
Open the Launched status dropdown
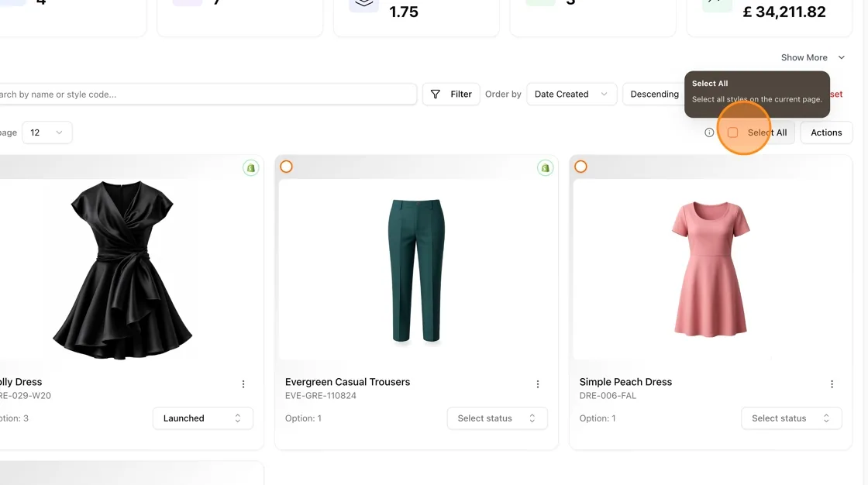[202, 418]
